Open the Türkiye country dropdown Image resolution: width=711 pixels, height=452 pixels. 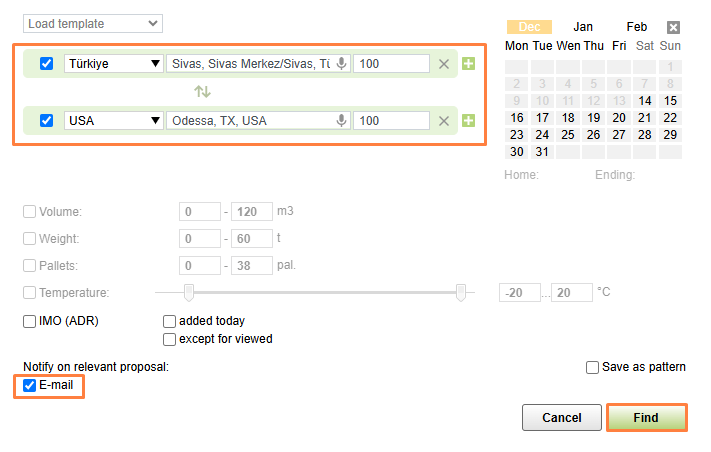coord(114,64)
